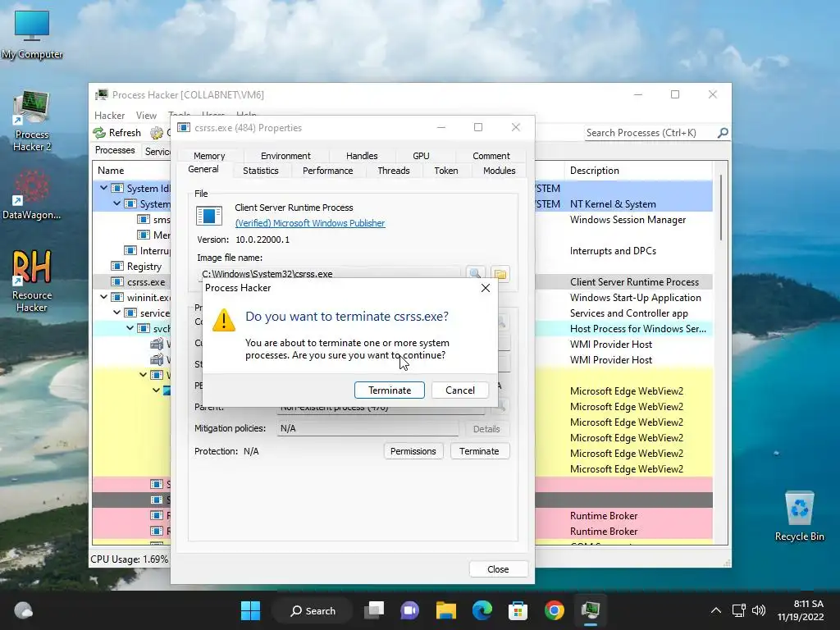The width and height of the screenshot is (840, 630).
Task: Open the Windows Start menu
Action: tap(250, 610)
